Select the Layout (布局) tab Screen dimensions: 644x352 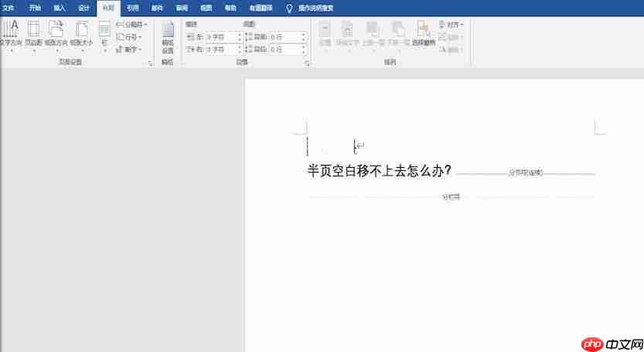pyautogui.click(x=108, y=9)
